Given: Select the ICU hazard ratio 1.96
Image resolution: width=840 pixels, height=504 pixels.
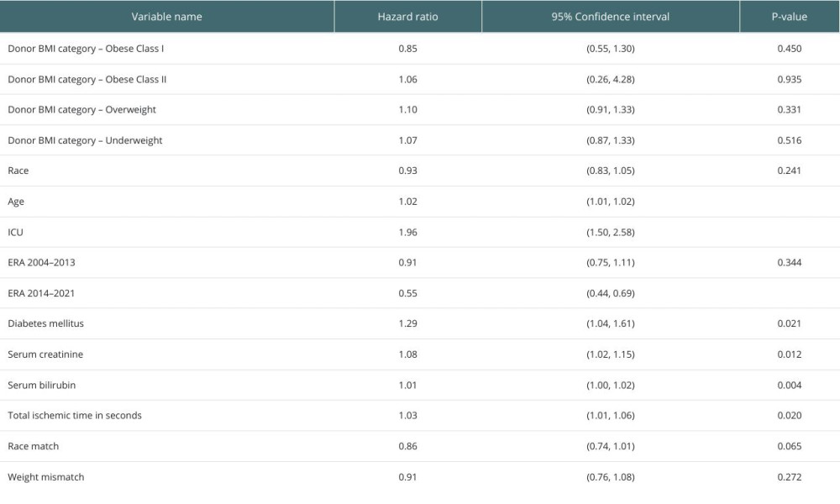Looking at the screenshot, I should coord(407,232).
